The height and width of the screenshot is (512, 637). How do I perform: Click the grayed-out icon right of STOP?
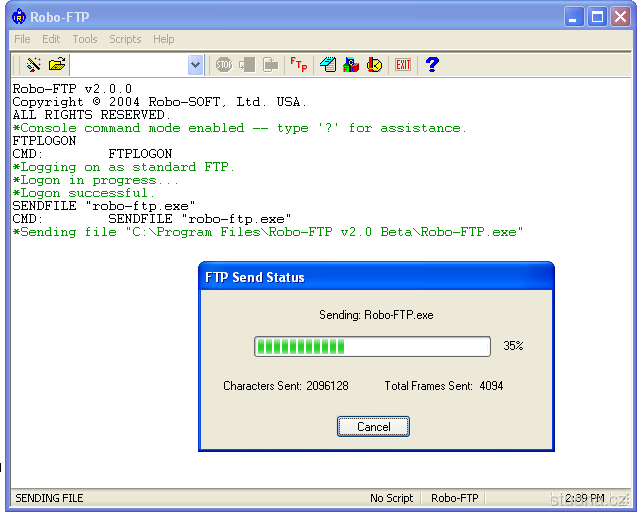click(x=247, y=65)
